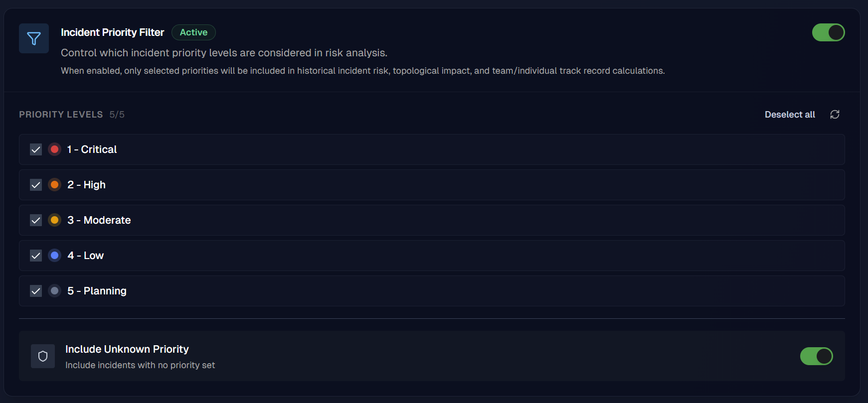The image size is (868, 403).
Task: Uncheck the 5 - Planning checkbox
Action: (x=35, y=290)
